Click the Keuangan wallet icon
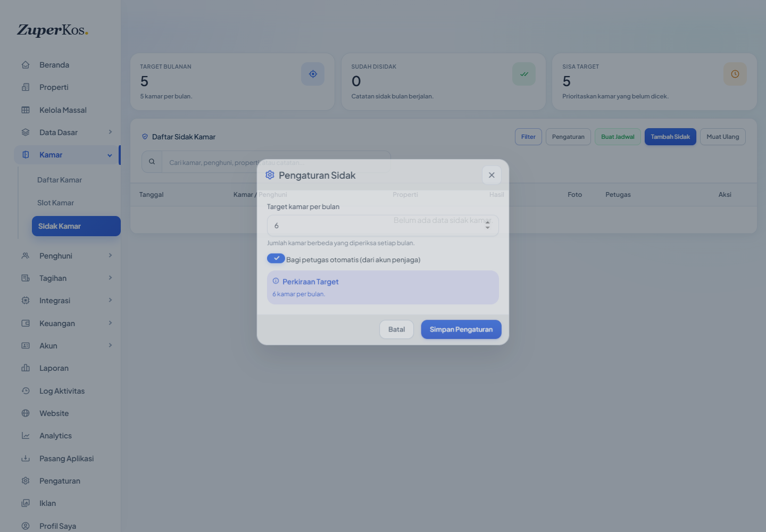 [x=26, y=323]
